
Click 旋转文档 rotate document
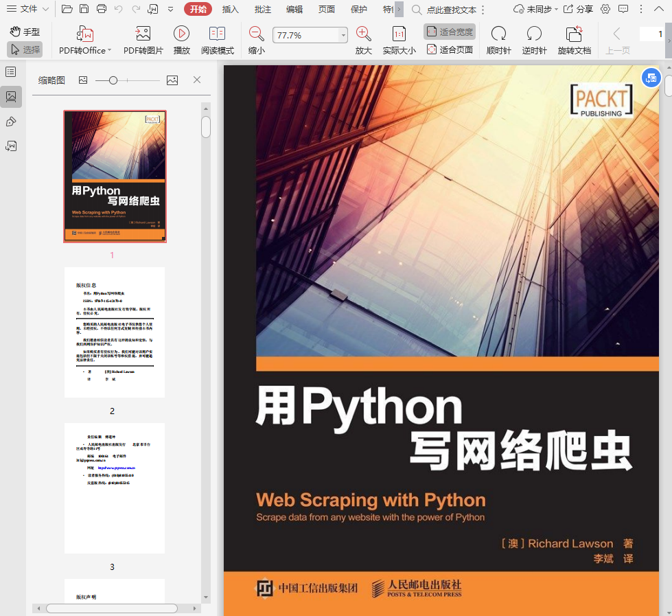575,41
